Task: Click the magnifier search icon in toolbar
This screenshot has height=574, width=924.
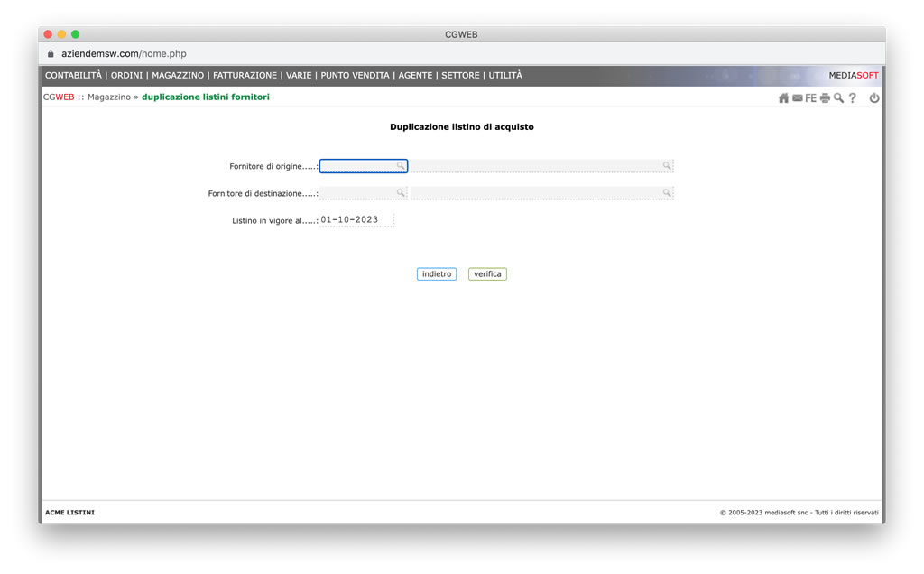Action: 838,98
